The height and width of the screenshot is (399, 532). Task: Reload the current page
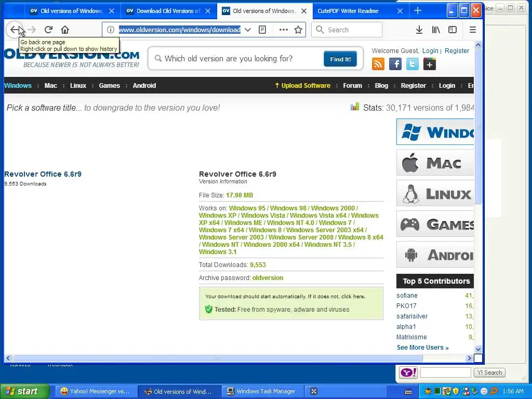point(48,30)
